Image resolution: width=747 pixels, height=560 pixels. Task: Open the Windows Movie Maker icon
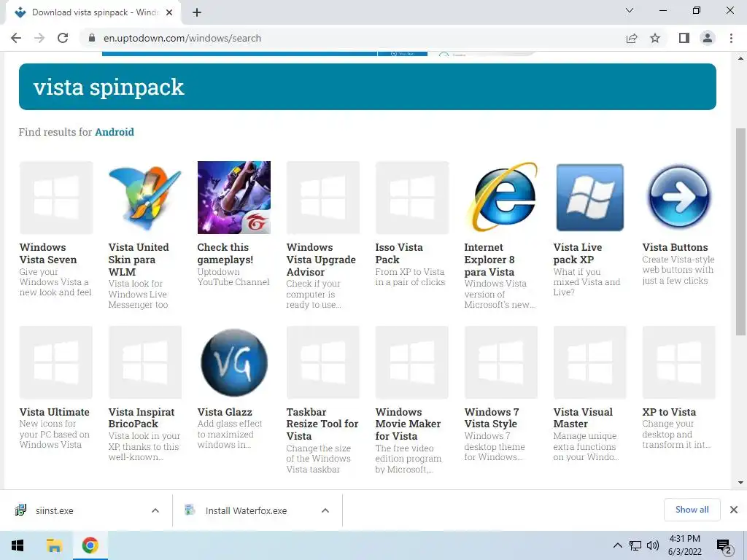412,362
